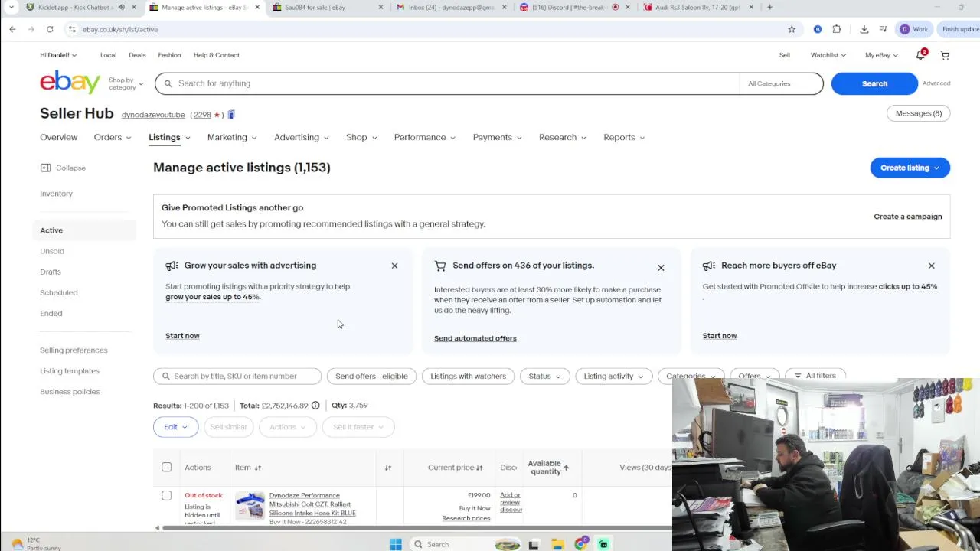980x551 pixels.
Task: Expand the Shop by category menu
Action: [126, 83]
